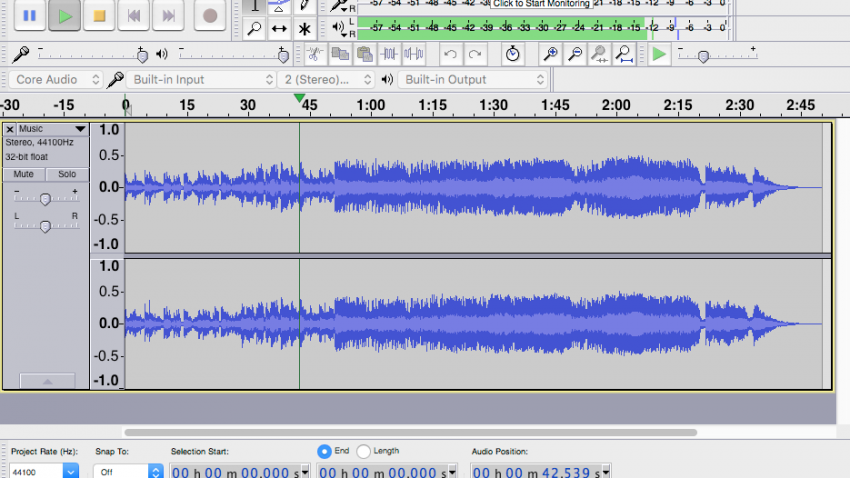Select the Length radio button
The height and width of the screenshot is (478, 850).
[x=364, y=451]
